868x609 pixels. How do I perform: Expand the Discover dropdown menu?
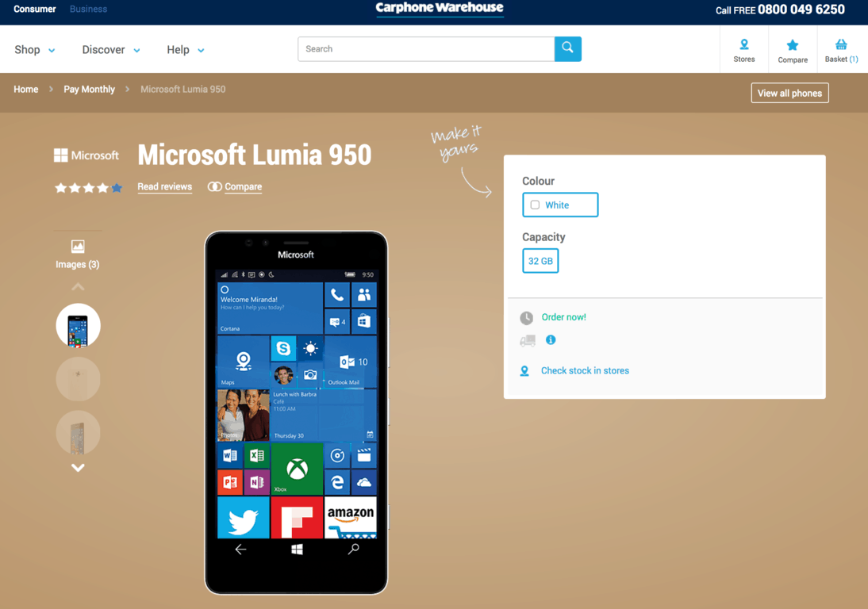pyautogui.click(x=111, y=50)
